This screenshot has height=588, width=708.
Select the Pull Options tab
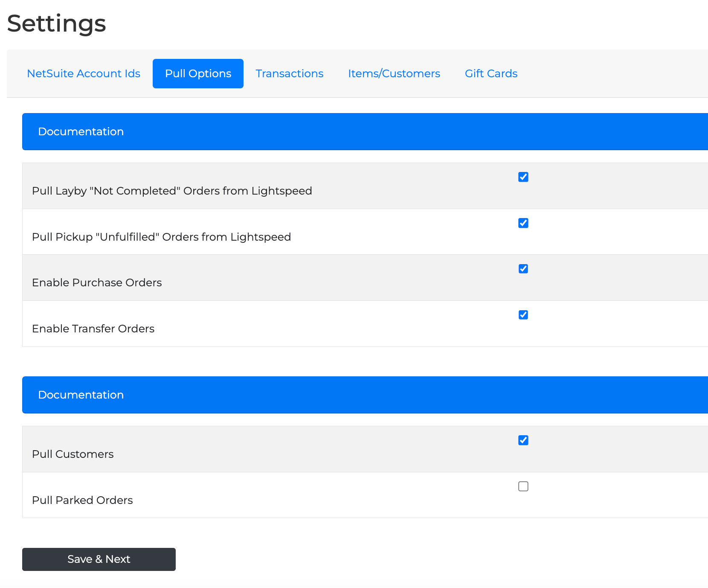(198, 73)
